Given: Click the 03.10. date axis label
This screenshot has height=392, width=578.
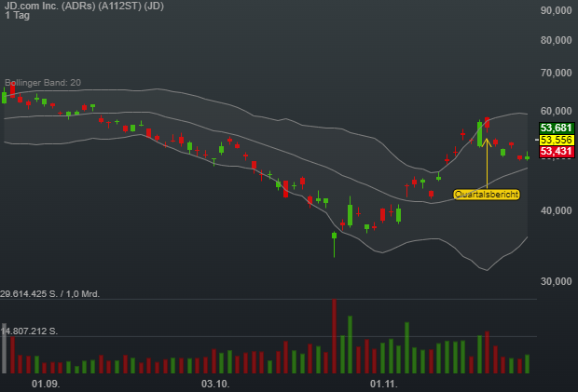Looking at the screenshot, I should click(215, 384).
